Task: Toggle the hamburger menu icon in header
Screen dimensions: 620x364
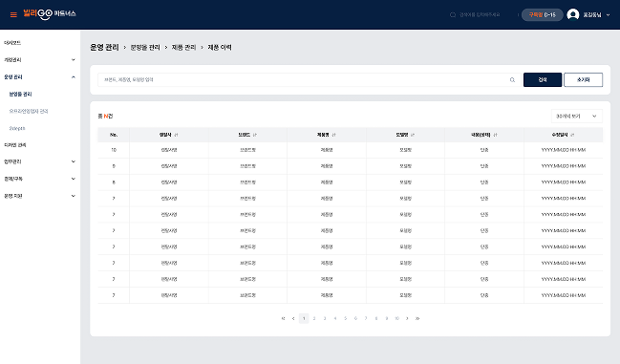Action: point(13,14)
